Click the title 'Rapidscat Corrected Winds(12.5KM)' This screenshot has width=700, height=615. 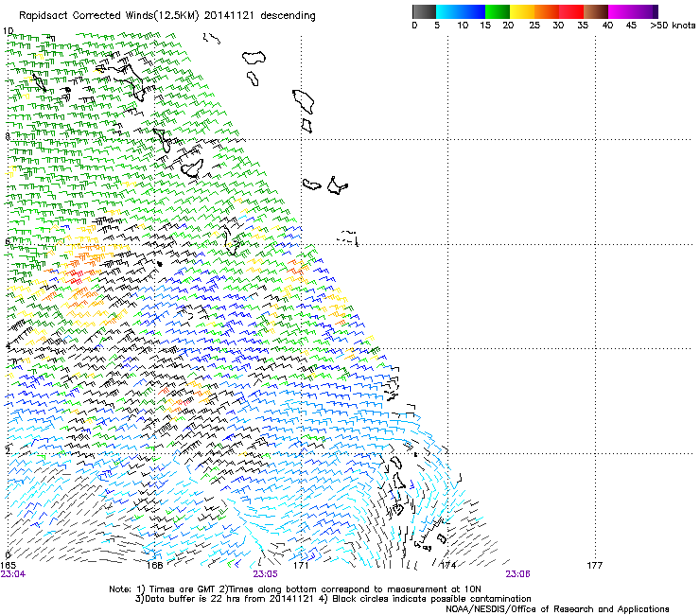click(x=109, y=16)
